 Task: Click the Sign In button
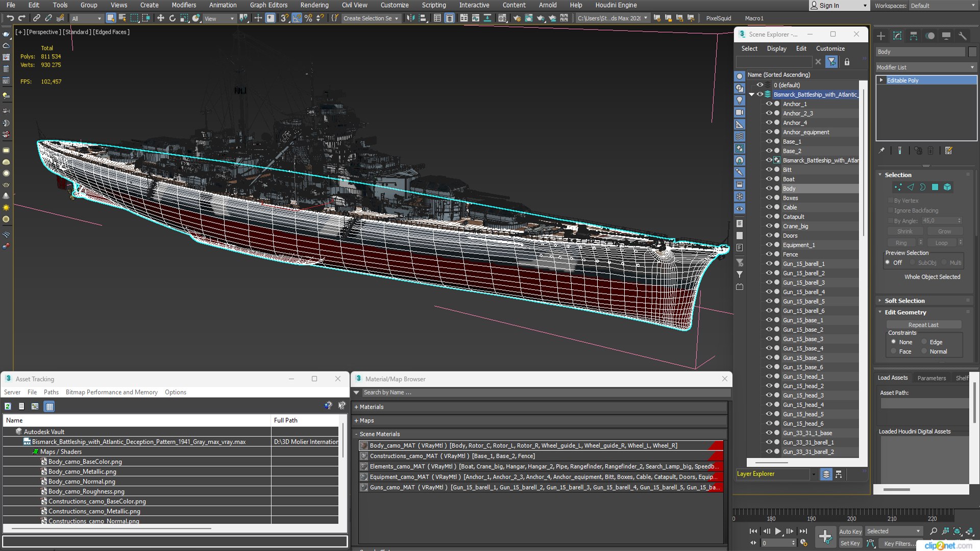coord(839,6)
